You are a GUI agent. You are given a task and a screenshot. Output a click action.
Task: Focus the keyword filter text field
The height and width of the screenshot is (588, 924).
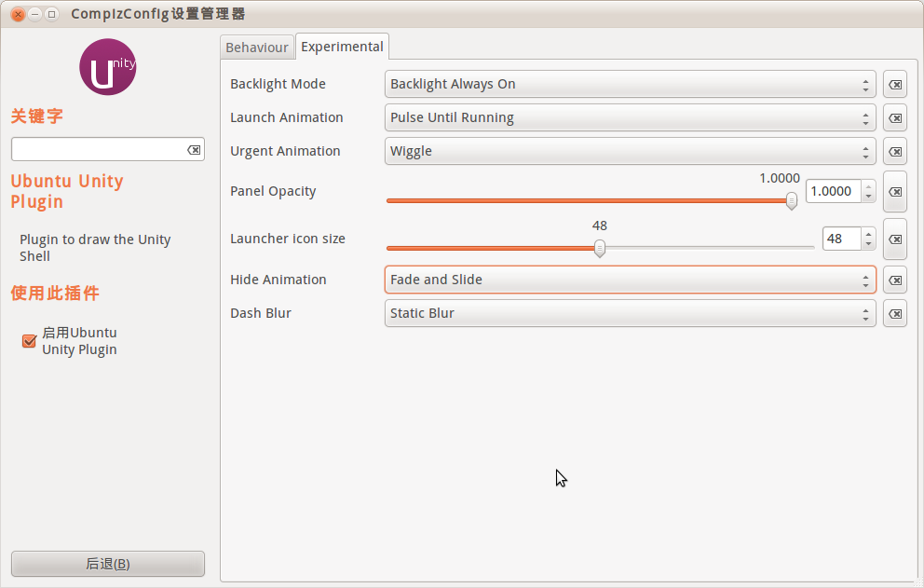coord(98,150)
